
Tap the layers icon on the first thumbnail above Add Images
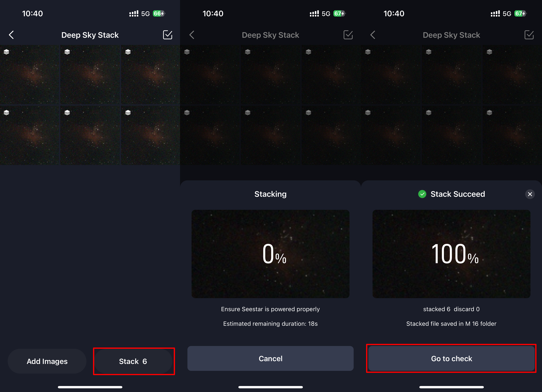point(6,112)
